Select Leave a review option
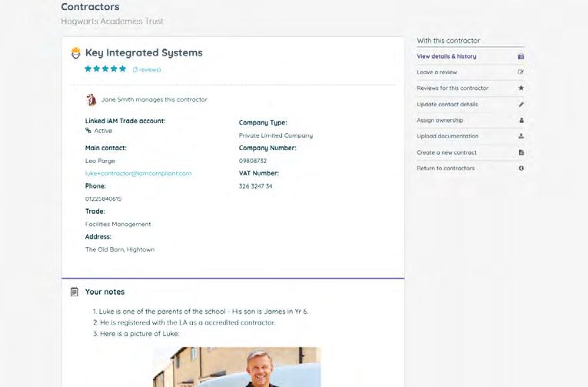The width and height of the screenshot is (588, 387). (437, 72)
